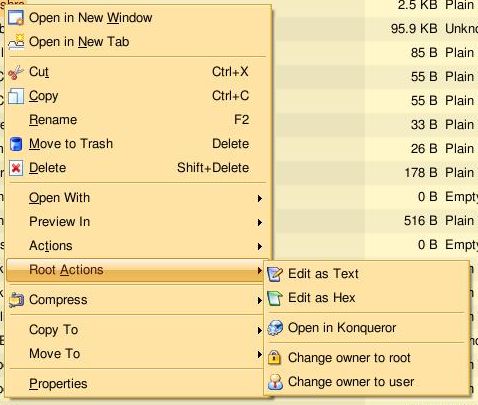Expand the Open With submenu arrow
Image resolution: width=478 pixels, height=405 pixels.
point(260,198)
